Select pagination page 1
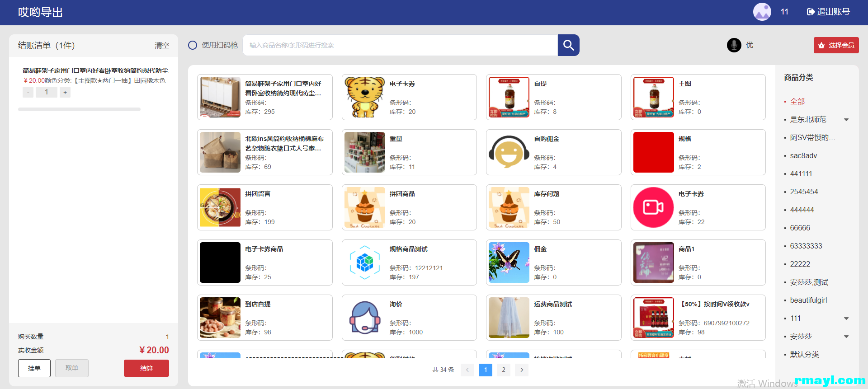The height and width of the screenshot is (389, 868). tap(486, 370)
